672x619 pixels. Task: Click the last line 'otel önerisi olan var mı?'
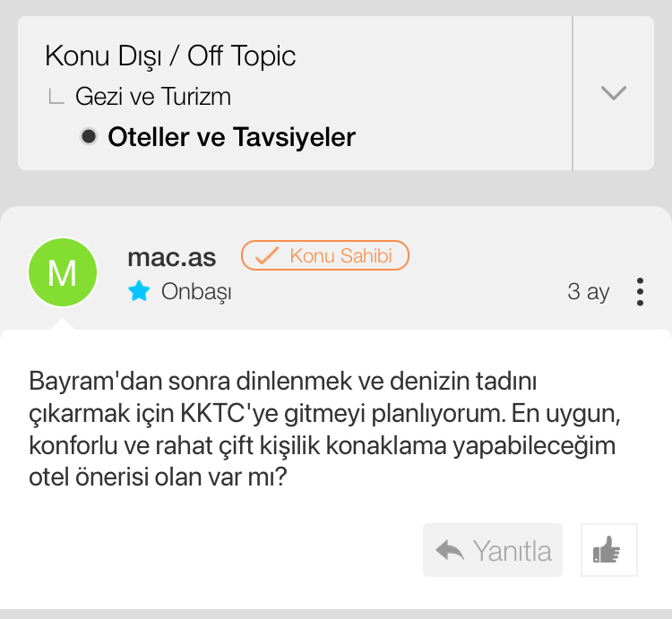click(158, 477)
